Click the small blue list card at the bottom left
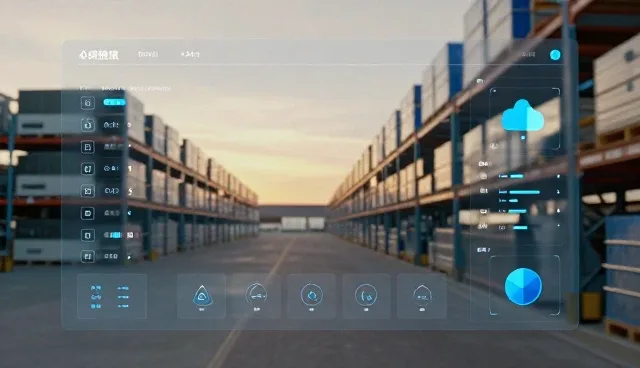Screen dimensions: 640x368 tap(112, 296)
